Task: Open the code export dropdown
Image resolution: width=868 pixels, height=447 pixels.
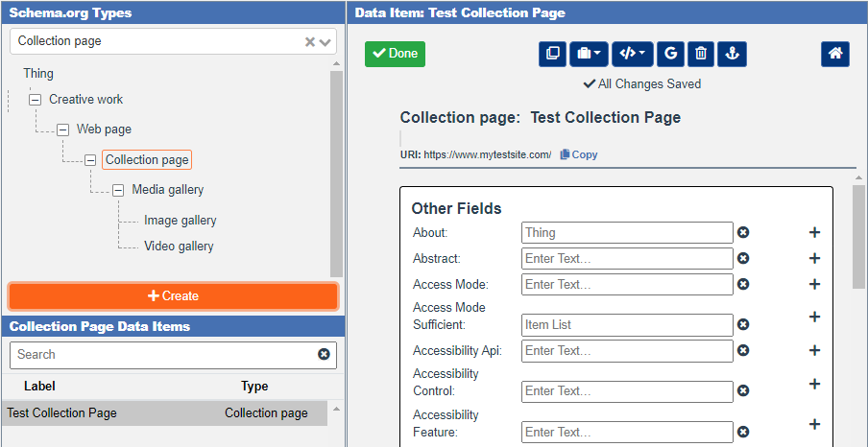Action: 632,54
